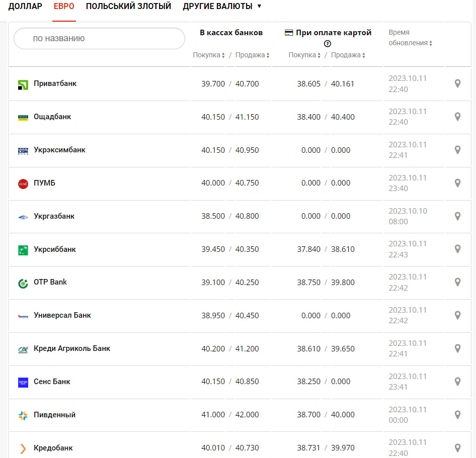
Task: Select the ЕВРО currency tab
Action: [64, 7]
